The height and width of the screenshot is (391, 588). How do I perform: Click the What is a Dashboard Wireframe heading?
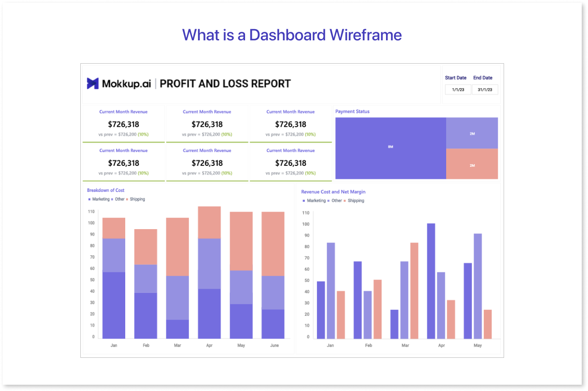pos(292,35)
